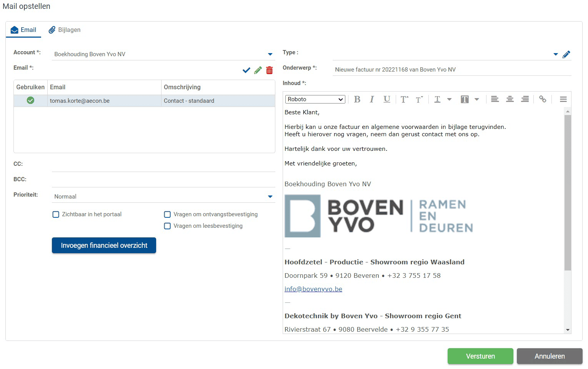This screenshot has height=369, width=588.
Task: Click the blue pencil icon beside Type
Action: (x=566, y=55)
